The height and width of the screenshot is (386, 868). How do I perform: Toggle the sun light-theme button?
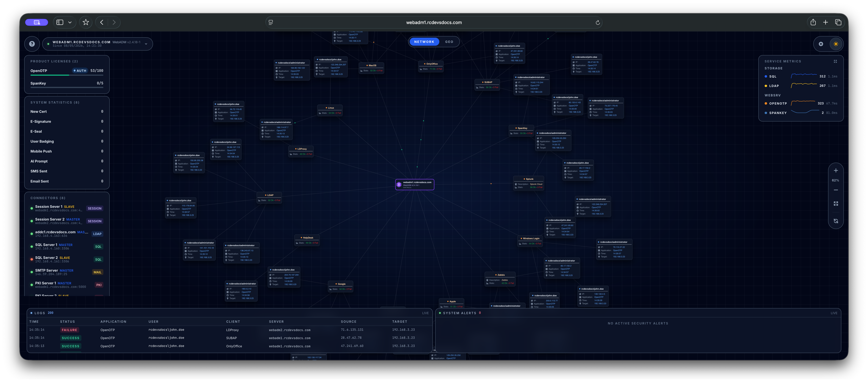[x=836, y=44]
